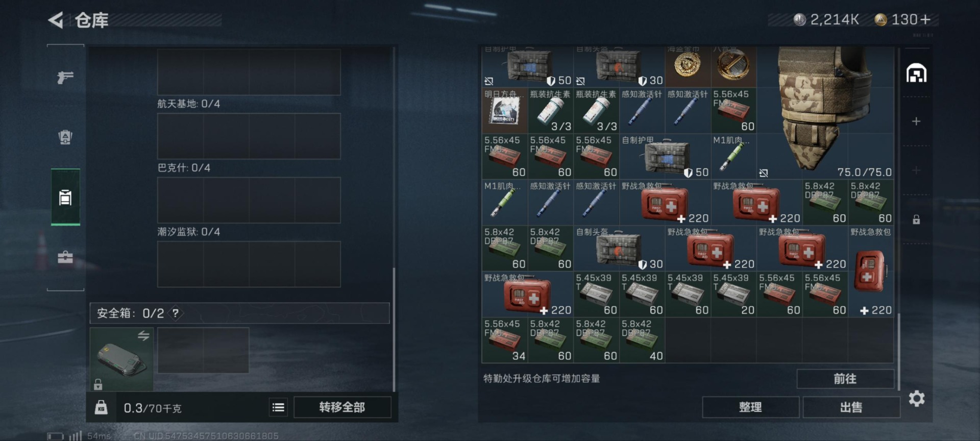Click 前往 button to upgrade warehouse
The width and height of the screenshot is (980, 441).
point(845,379)
